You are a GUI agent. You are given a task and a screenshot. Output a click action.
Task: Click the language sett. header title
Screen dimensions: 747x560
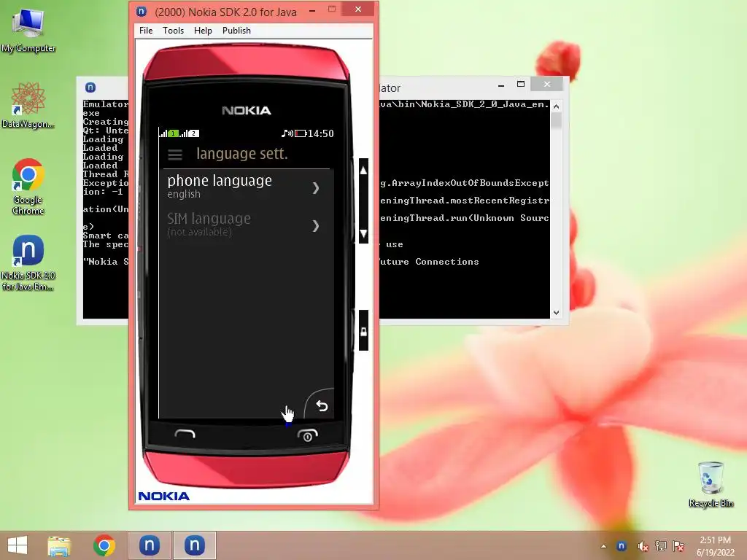tap(242, 154)
